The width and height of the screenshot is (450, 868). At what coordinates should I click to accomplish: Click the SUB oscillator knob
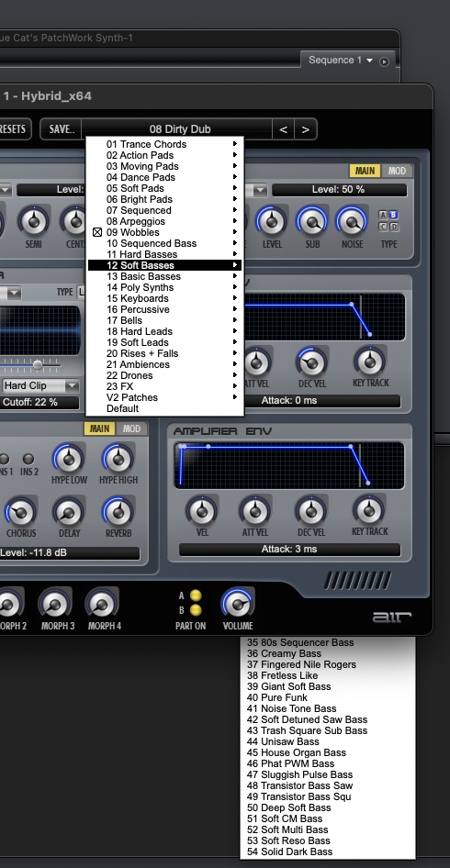click(x=312, y=221)
